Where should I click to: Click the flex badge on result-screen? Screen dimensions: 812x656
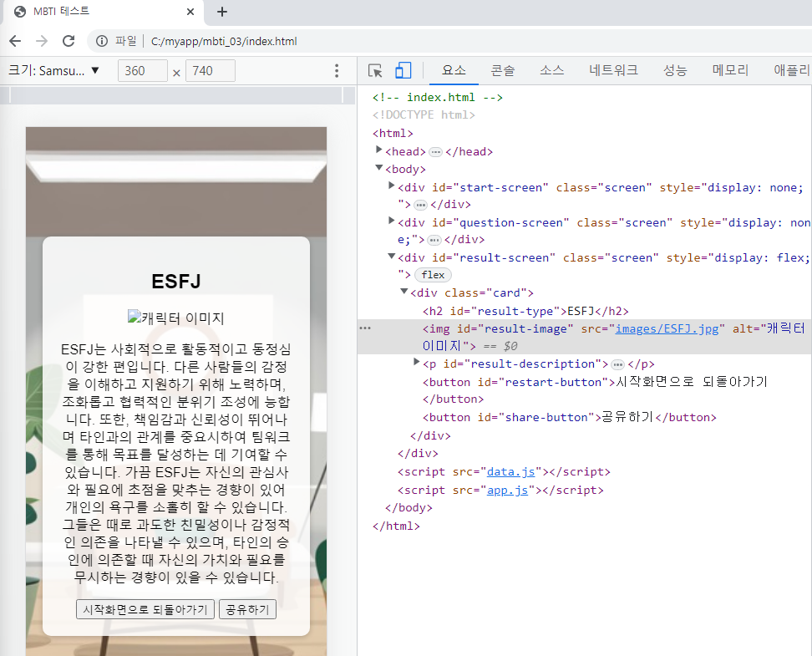[x=433, y=275]
